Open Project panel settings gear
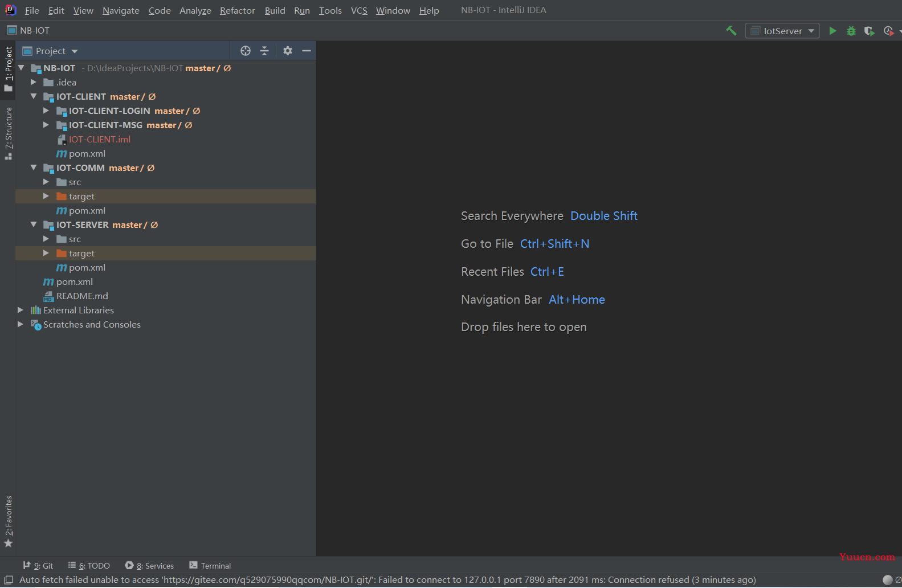The image size is (902, 588). (x=288, y=51)
